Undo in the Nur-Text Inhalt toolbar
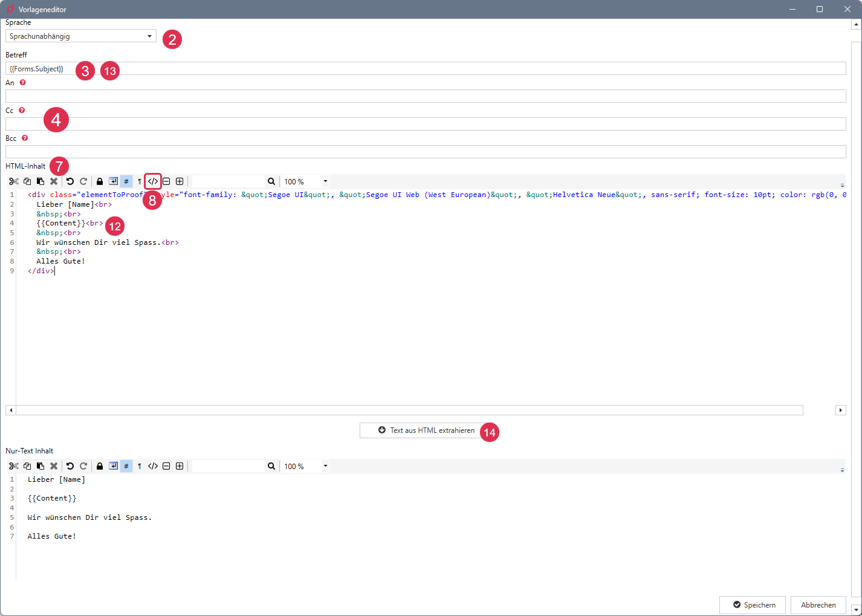Viewport: 862px width, 616px height. click(x=70, y=466)
